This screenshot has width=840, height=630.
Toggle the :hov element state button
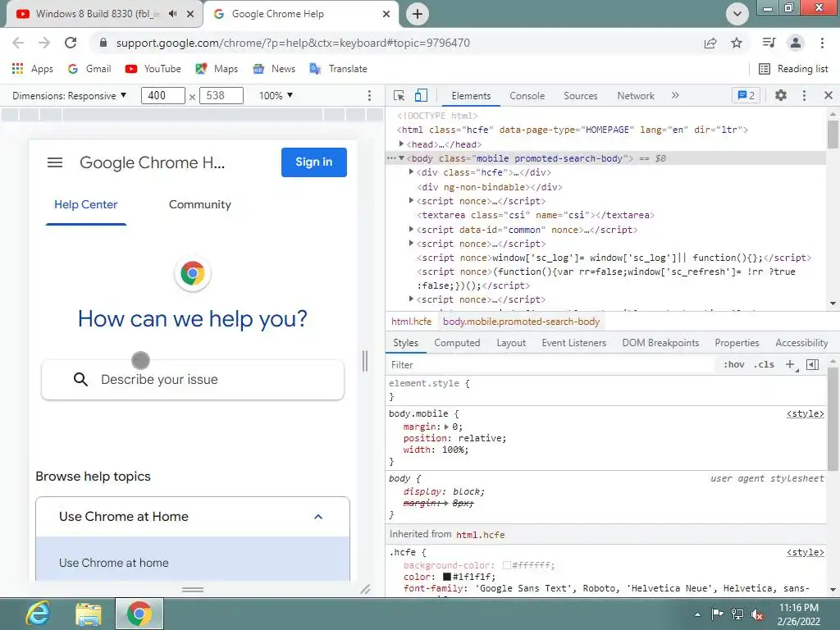(x=734, y=364)
